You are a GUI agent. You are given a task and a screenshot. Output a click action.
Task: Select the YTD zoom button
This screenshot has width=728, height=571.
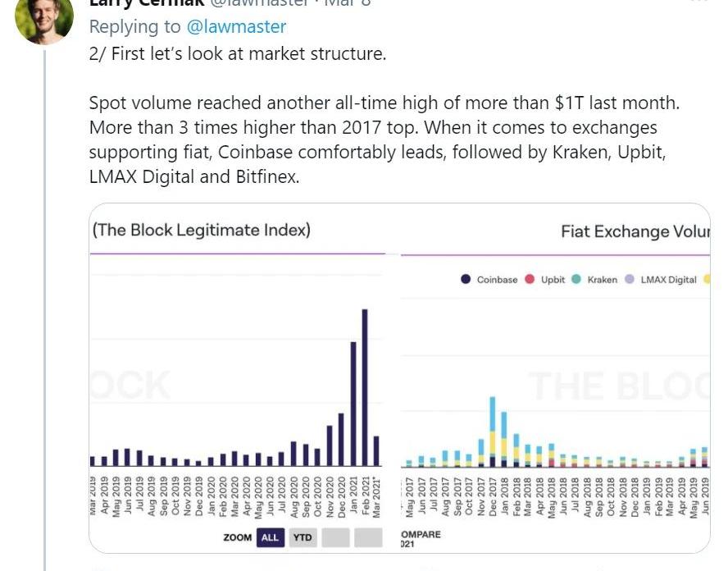coord(303,537)
